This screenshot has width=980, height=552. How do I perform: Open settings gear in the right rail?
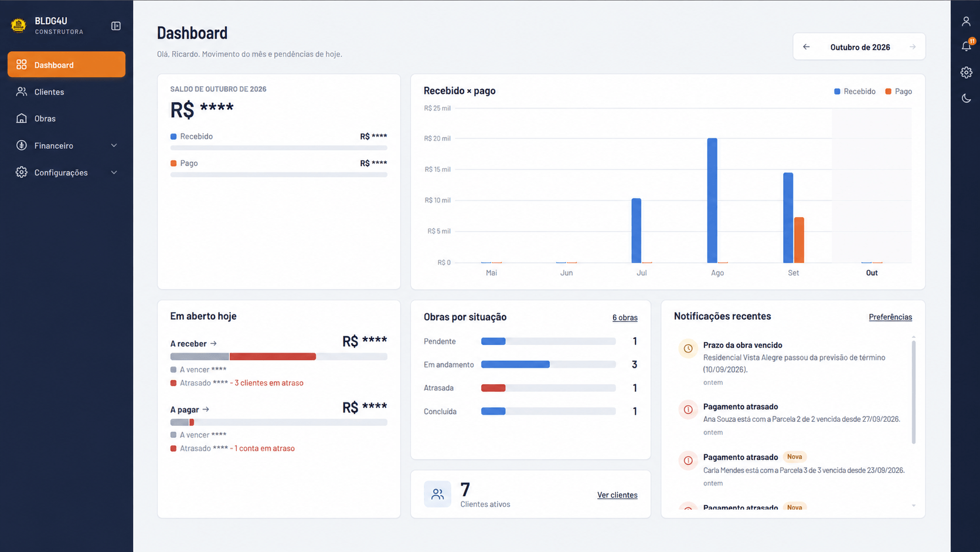click(x=966, y=72)
